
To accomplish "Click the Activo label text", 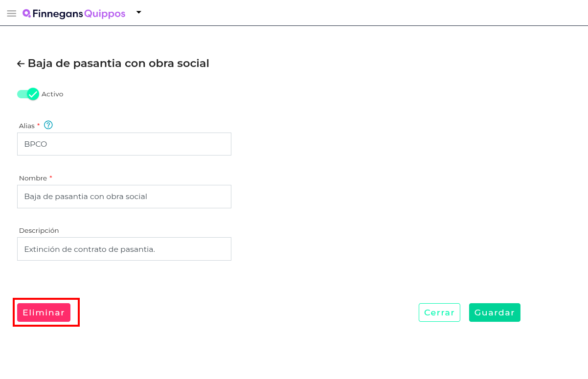I will coord(52,94).
